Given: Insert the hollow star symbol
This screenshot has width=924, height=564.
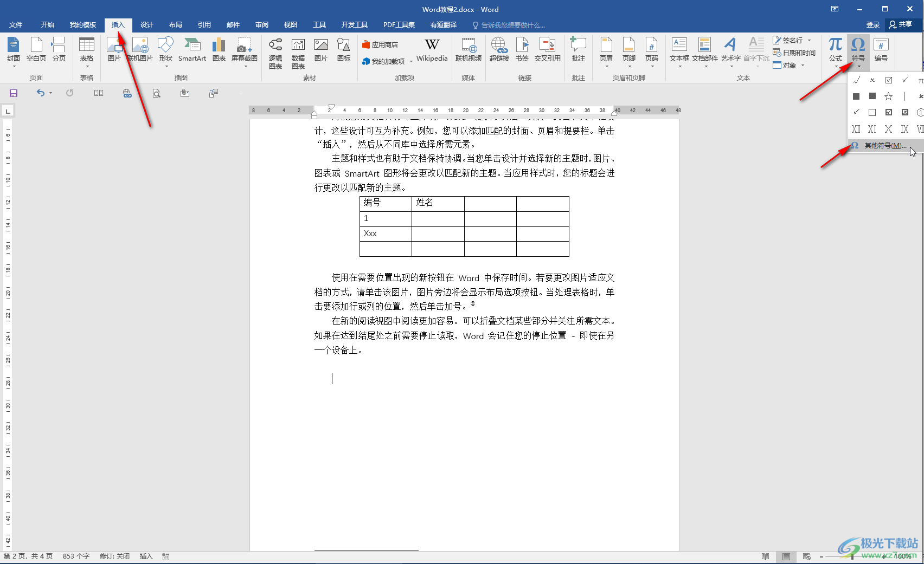Looking at the screenshot, I should 888,96.
